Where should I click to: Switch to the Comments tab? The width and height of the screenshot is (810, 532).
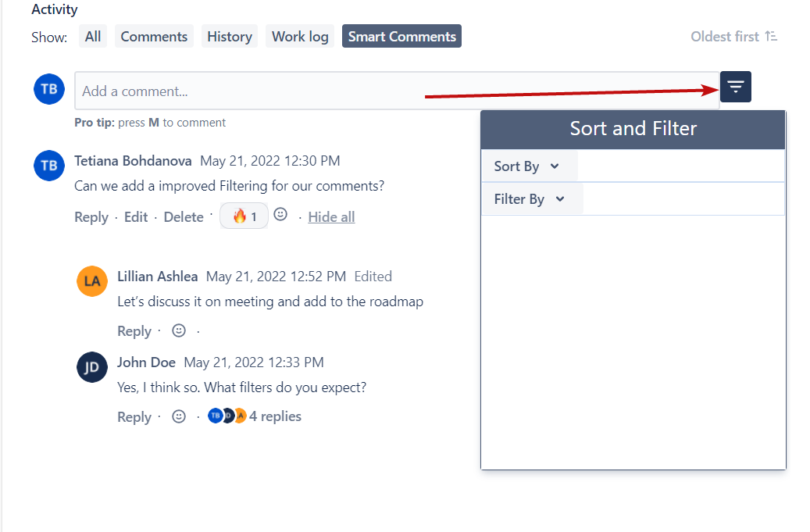tap(154, 37)
